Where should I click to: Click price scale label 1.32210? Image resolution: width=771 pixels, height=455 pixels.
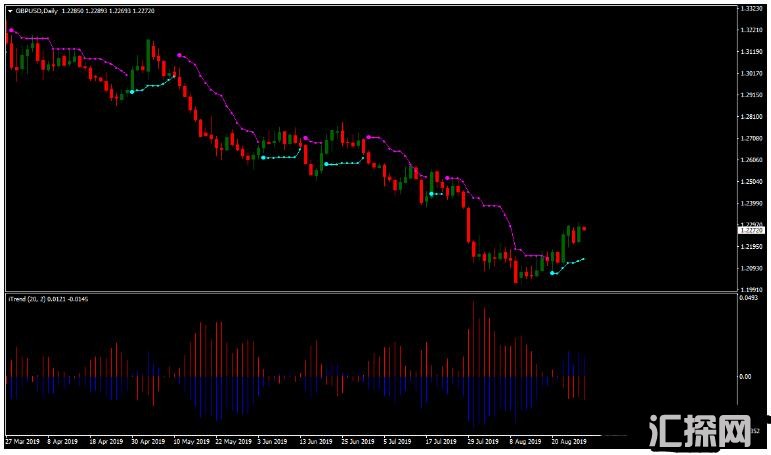pyautogui.click(x=752, y=30)
